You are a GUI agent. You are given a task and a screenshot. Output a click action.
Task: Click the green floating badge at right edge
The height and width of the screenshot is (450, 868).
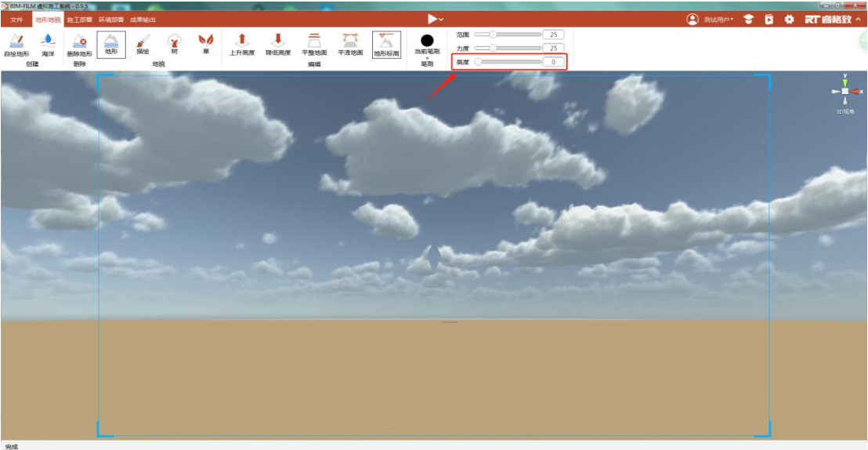point(863,42)
